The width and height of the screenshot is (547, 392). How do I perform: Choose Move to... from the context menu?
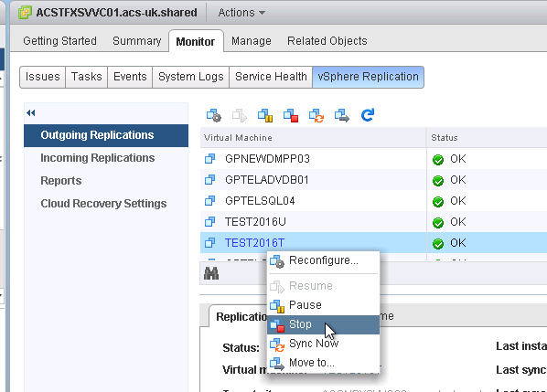(324, 363)
